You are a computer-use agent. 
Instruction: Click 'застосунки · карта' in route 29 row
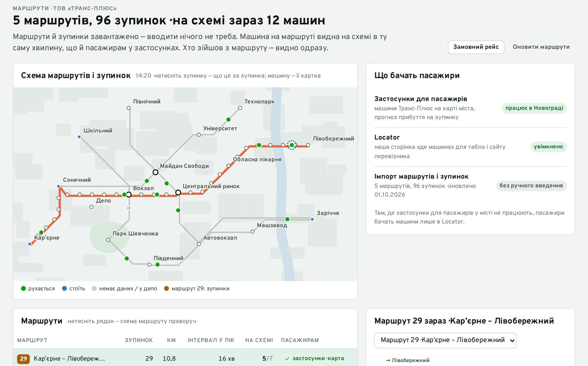(314, 358)
